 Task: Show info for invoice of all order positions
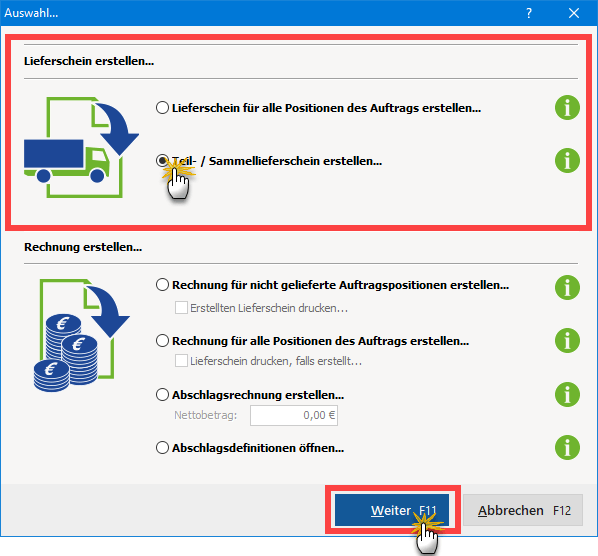click(567, 341)
